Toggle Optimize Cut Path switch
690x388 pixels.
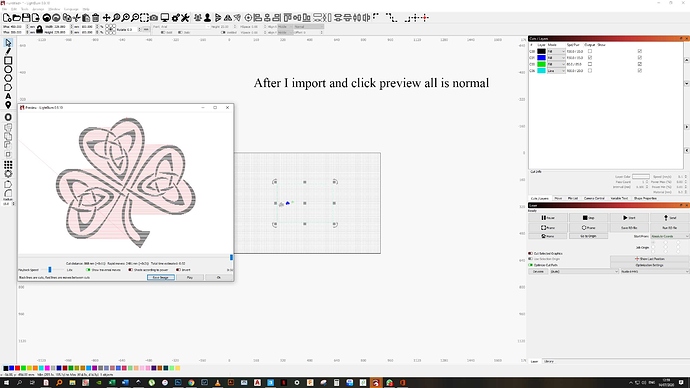point(531,265)
